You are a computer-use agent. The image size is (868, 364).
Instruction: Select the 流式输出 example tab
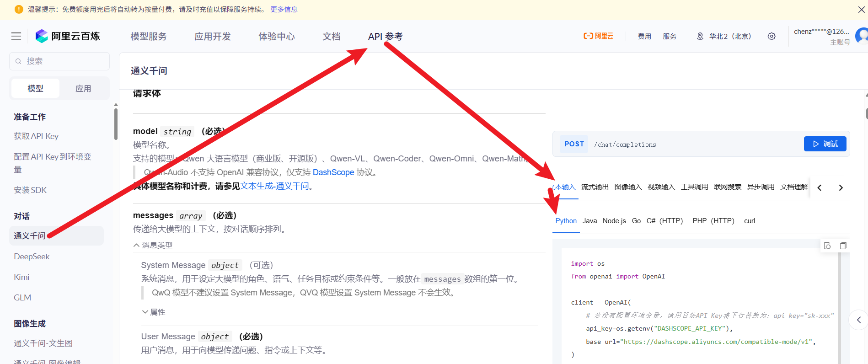click(x=595, y=187)
